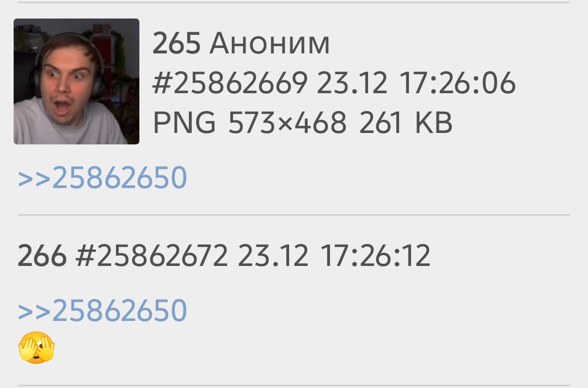Click the 17:26:06 timestamp
Viewport: 588px width, 388px height.
click(457, 83)
